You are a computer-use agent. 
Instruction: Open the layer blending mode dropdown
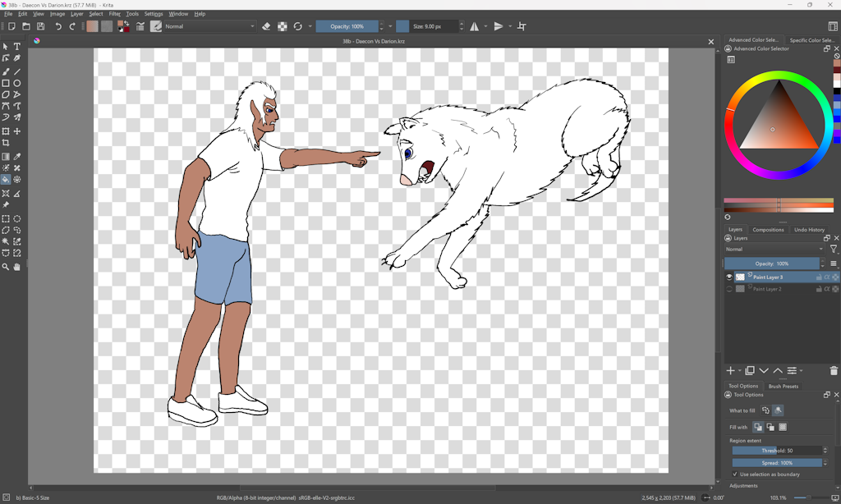774,249
